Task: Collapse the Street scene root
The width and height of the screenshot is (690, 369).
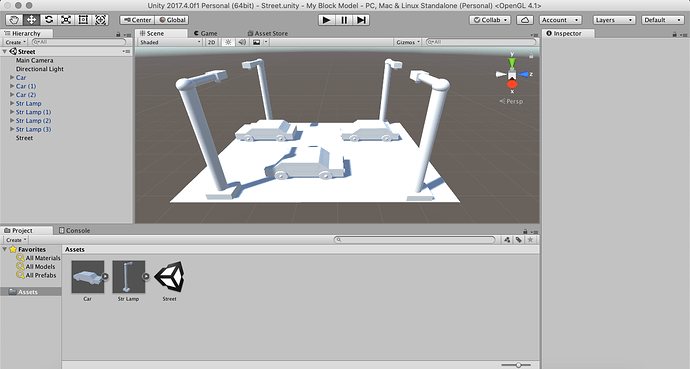Action: [x=5, y=51]
